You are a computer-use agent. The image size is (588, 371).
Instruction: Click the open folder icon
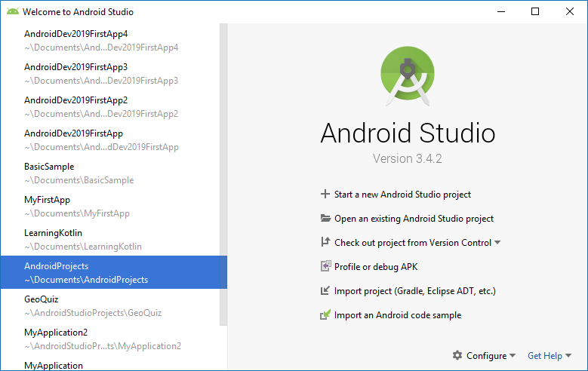[325, 218]
